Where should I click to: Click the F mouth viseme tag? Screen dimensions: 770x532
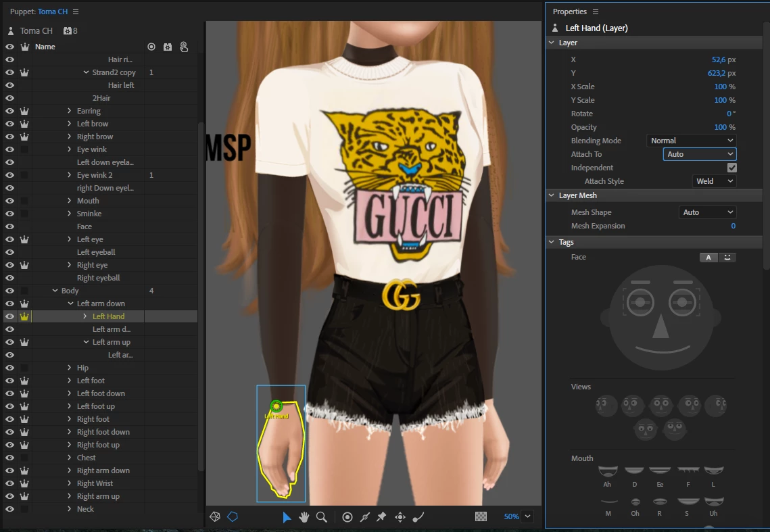click(688, 470)
